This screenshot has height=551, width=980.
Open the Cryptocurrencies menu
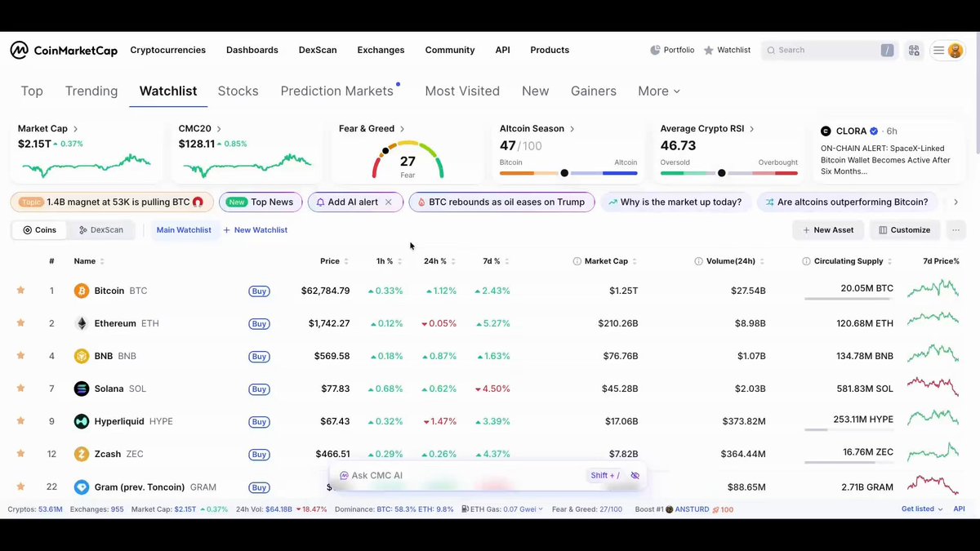tap(168, 51)
